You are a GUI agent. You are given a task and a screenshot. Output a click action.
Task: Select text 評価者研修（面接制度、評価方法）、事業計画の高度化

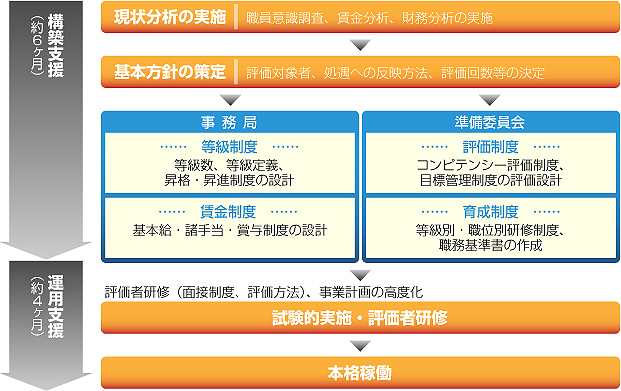point(264,292)
